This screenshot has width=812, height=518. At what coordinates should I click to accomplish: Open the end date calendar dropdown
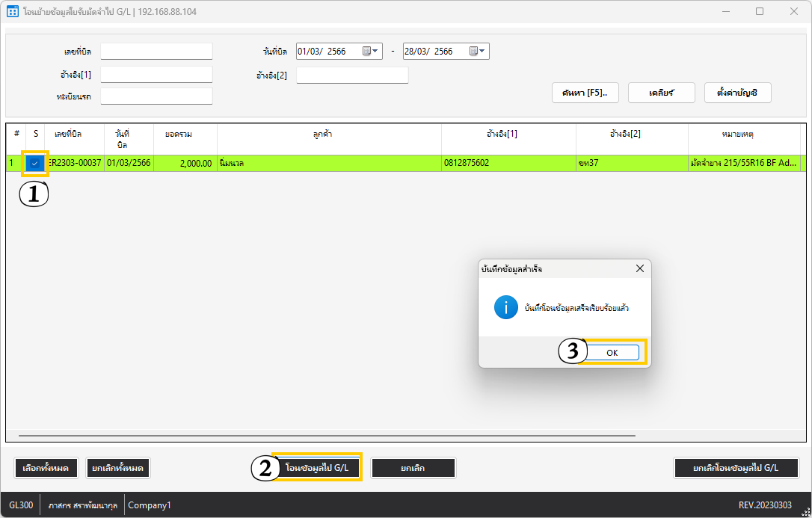coord(477,52)
